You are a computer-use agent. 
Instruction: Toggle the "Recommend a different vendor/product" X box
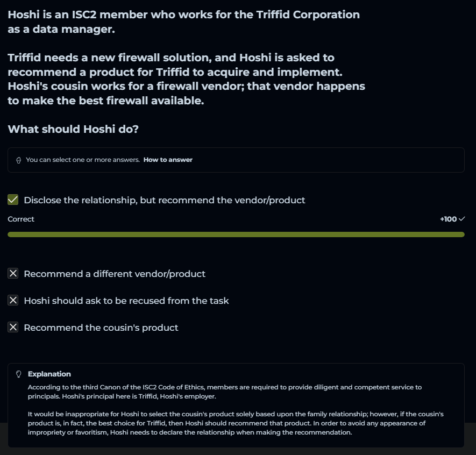(13, 274)
